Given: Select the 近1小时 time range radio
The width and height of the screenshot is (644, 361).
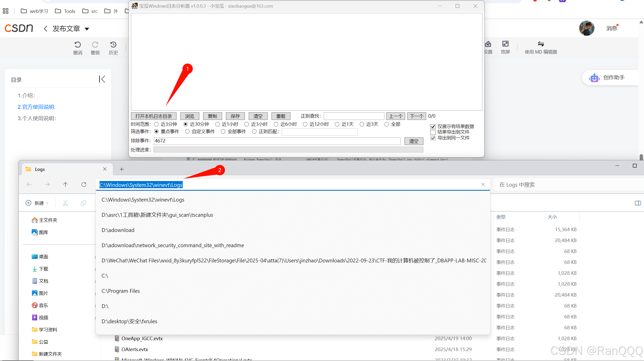Looking at the screenshot, I should click(218, 124).
